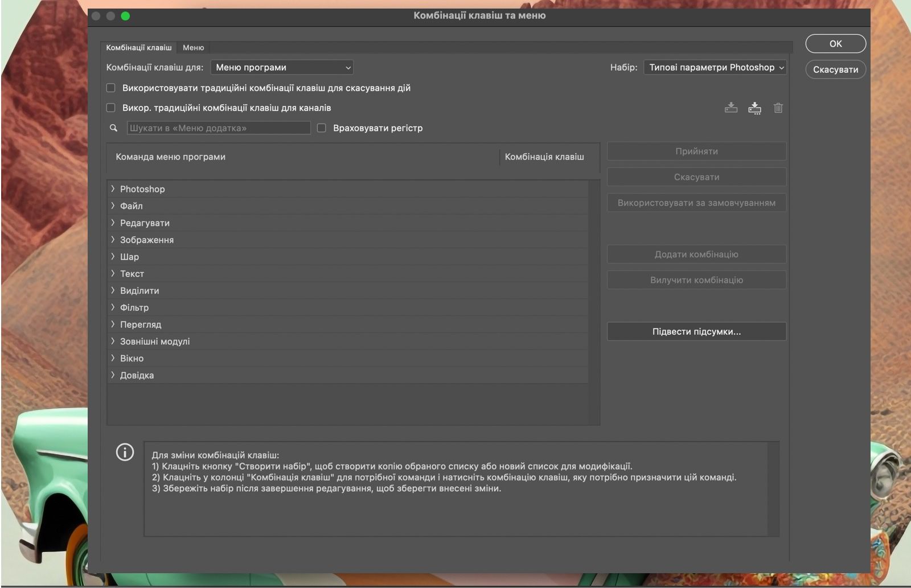Click "Використовувати за замовчуванням" button

pyautogui.click(x=696, y=203)
